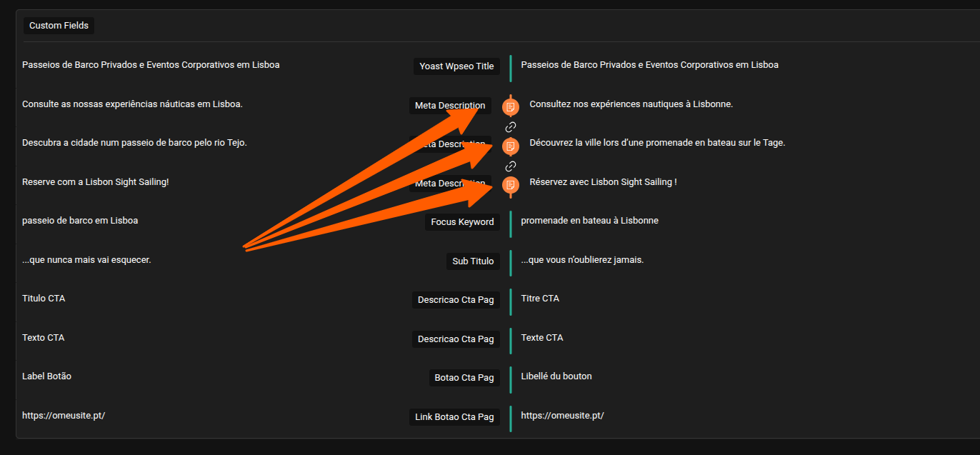
Task: Click the orange note icon beside "Réservez avec Lisbon"
Action: tap(510, 185)
